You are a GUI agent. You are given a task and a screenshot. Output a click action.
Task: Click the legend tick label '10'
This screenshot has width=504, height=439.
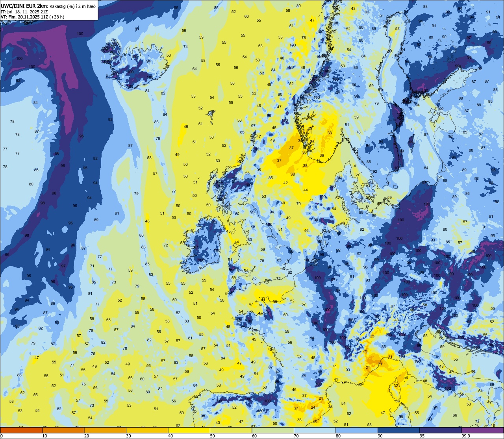(x=44, y=436)
